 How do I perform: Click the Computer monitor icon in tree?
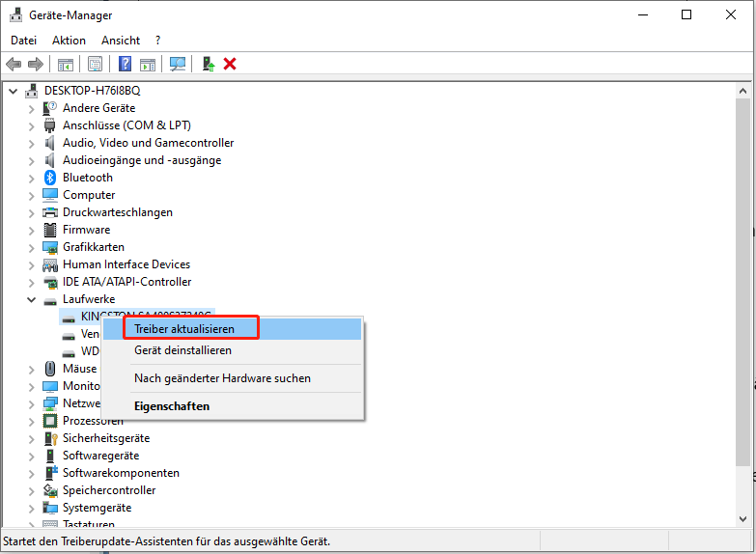[x=50, y=195]
